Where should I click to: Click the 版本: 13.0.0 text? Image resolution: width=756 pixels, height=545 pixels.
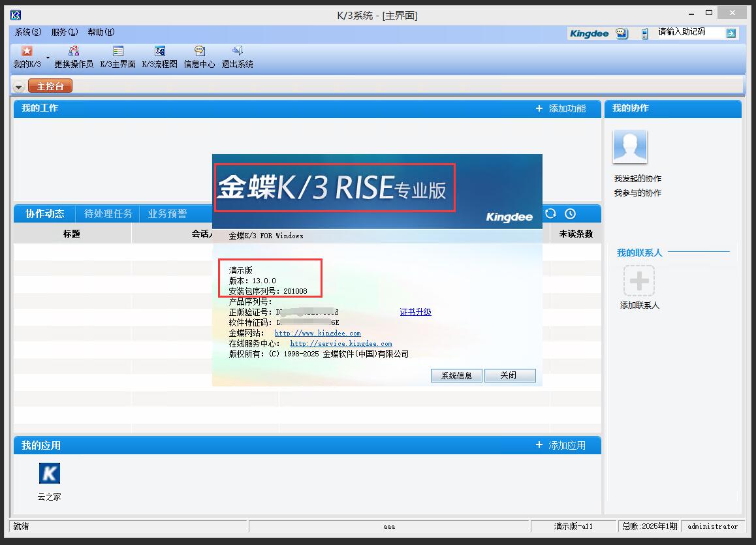coord(253,281)
